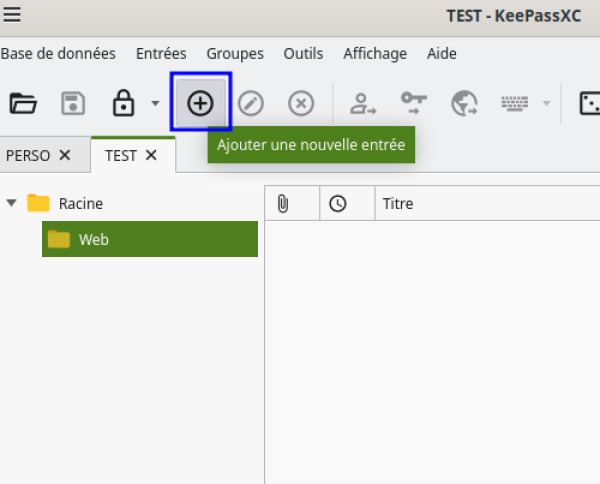Screen dimensions: 600x484
Task: Open the Base de données menu
Action: tap(58, 54)
